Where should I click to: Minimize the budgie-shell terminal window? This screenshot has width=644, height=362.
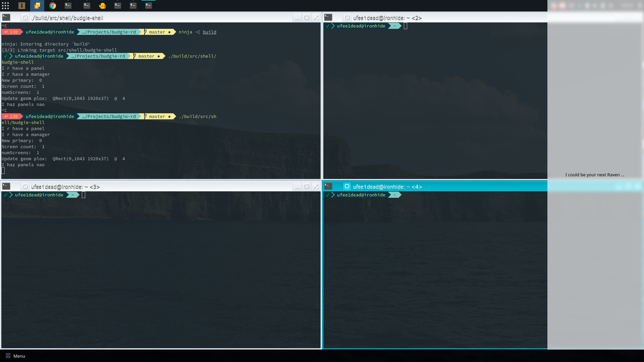coord(297,18)
